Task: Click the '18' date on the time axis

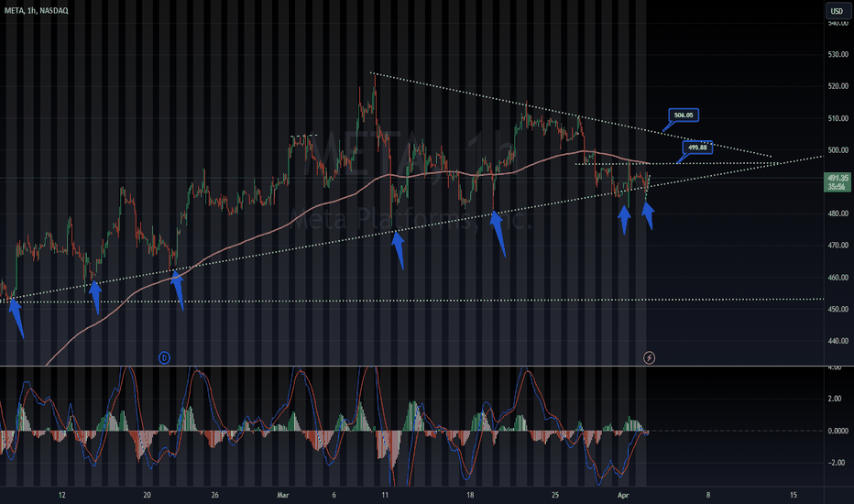Action: pyautogui.click(x=470, y=495)
